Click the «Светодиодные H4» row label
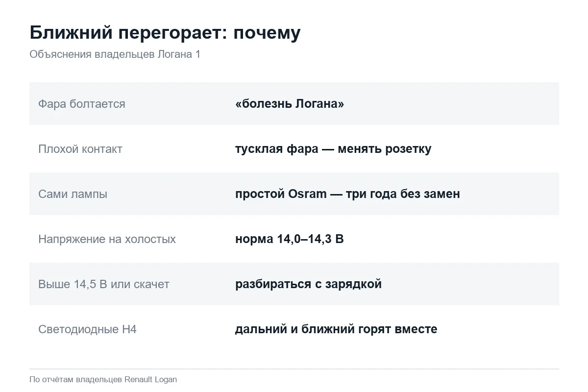The width and height of the screenshot is (588, 392). [x=87, y=329]
